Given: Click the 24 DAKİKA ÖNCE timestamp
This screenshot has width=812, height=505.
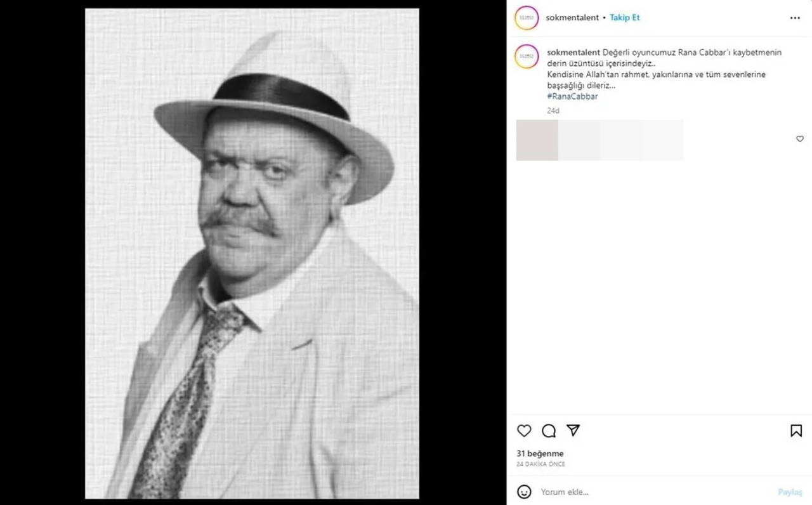Looking at the screenshot, I should point(540,464).
